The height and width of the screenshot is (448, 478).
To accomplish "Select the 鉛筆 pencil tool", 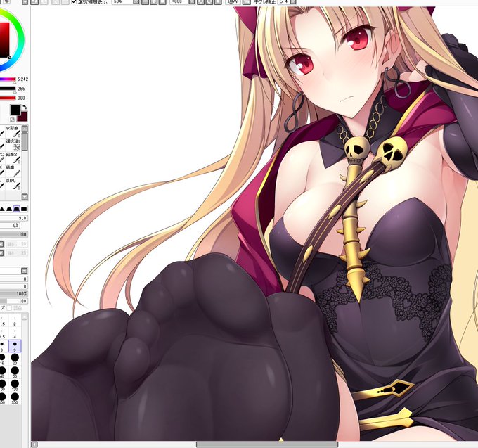I will 13,171.
